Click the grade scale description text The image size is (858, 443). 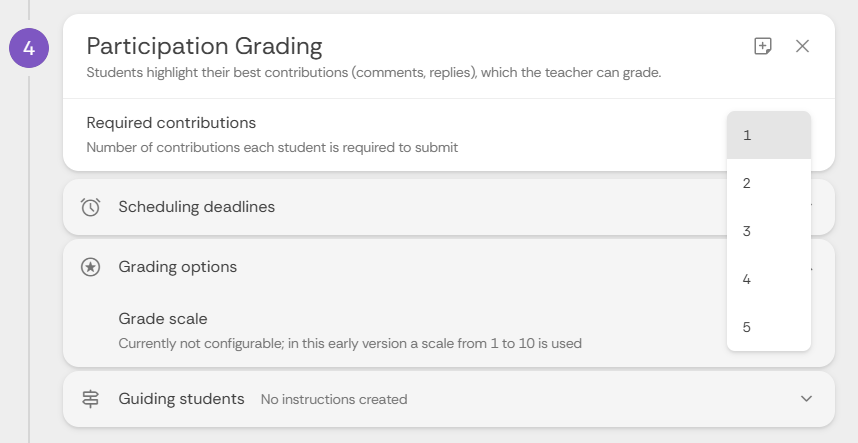tap(350, 343)
